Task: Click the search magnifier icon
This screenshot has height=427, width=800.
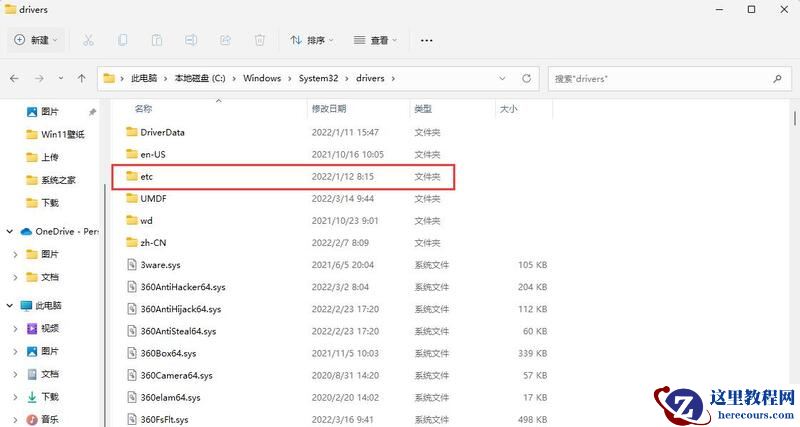Action: [x=777, y=79]
